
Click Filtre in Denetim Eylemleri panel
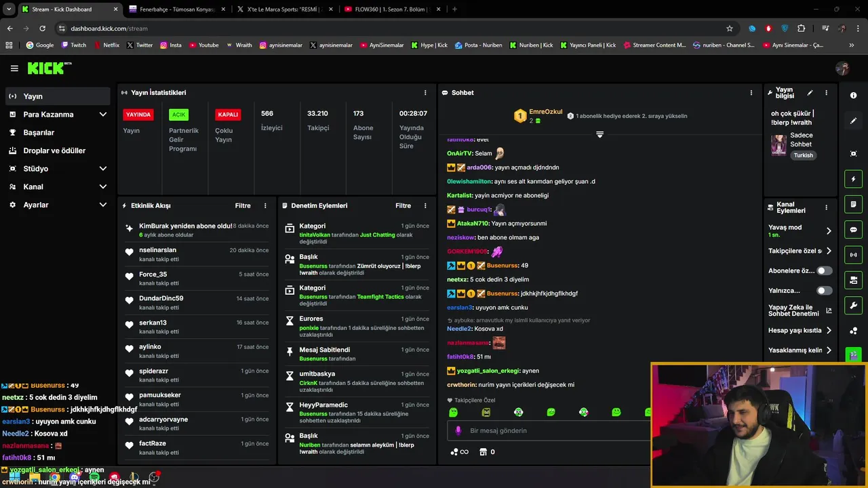pos(403,205)
